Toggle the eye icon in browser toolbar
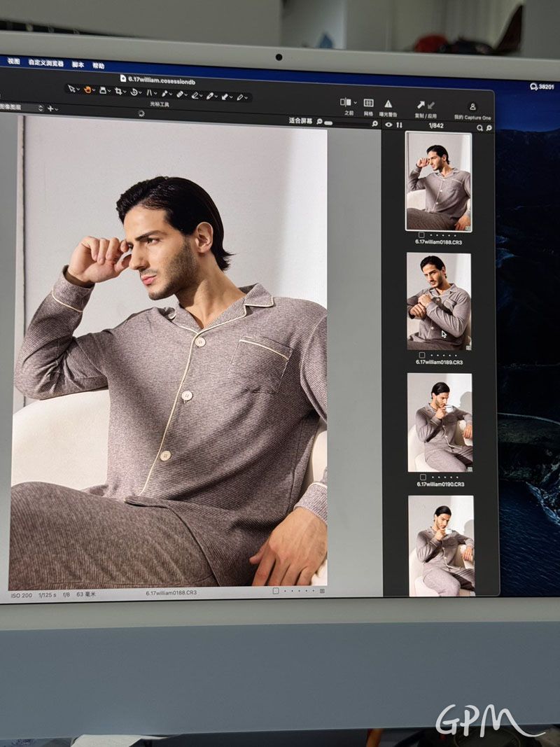The width and height of the screenshot is (560, 747). [x=388, y=125]
